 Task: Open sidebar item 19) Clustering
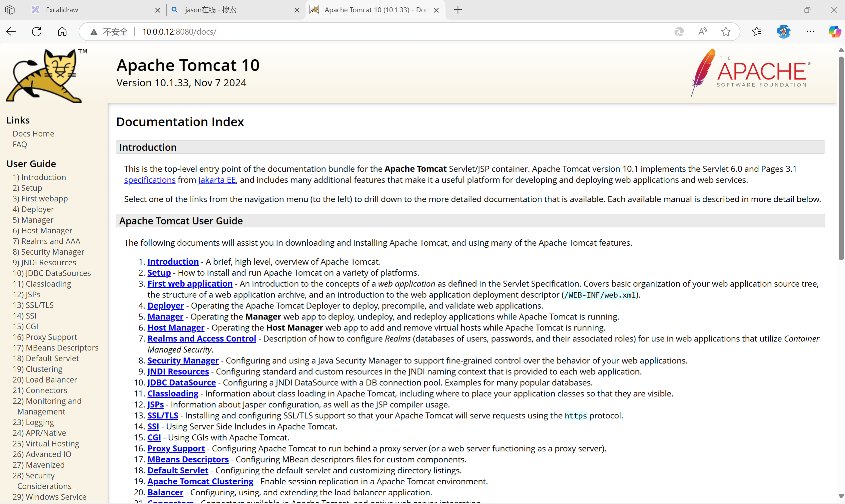[37, 369]
